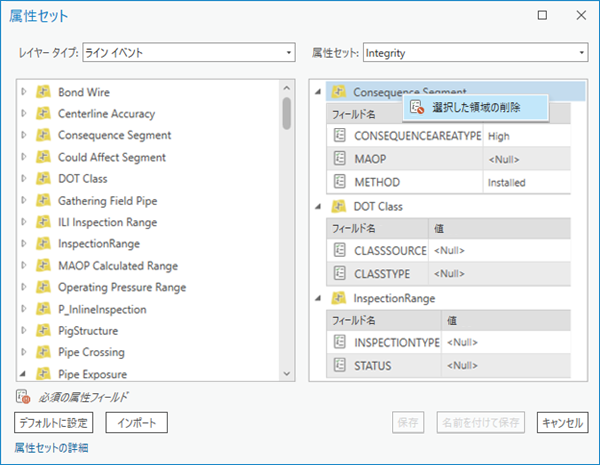Click the Bond Wire layer icon
This screenshot has height=465, width=600.
[x=43, y=92]
